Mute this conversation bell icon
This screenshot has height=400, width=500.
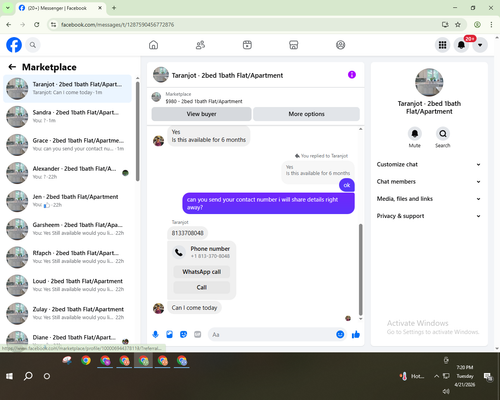(x=414, y=134)
